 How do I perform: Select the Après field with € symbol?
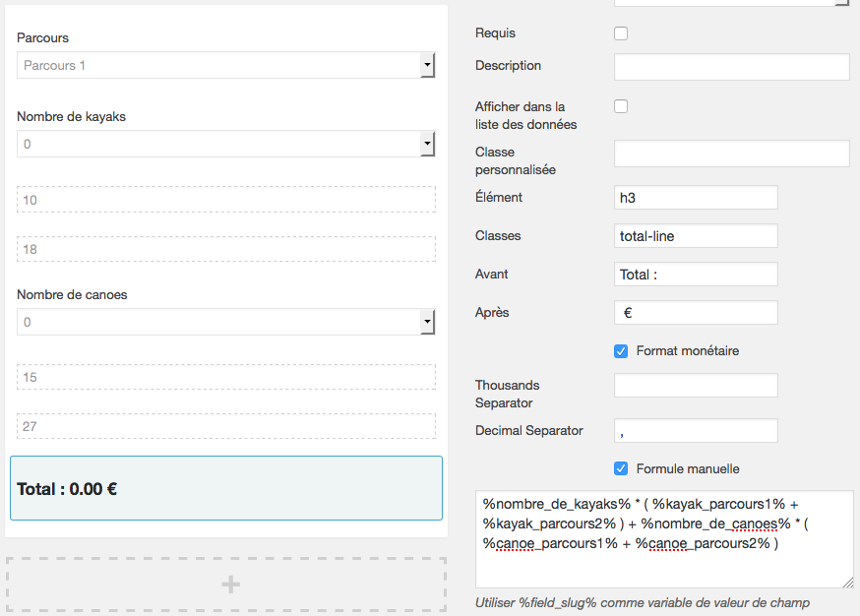(696, 313)
